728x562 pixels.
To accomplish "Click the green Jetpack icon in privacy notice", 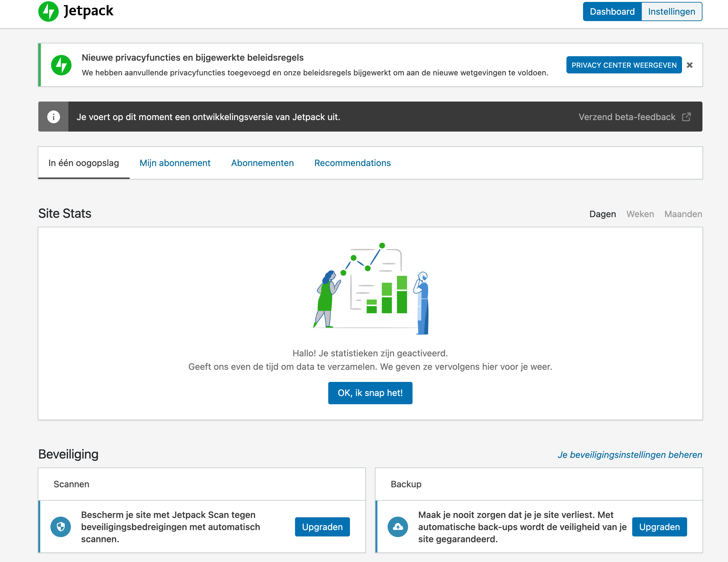I will pos(61,65).
